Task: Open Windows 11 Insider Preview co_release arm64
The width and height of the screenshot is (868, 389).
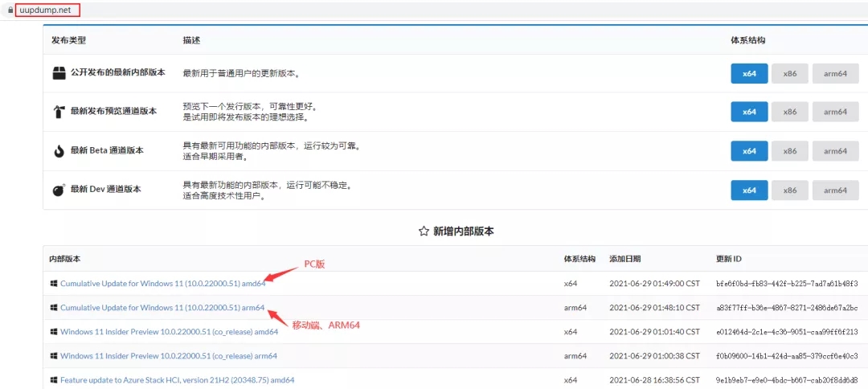Action: [x=169, y=356]
